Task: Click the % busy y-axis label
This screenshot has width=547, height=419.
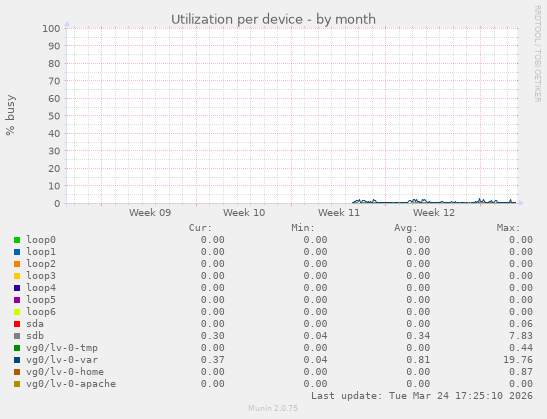Action: 10,115
